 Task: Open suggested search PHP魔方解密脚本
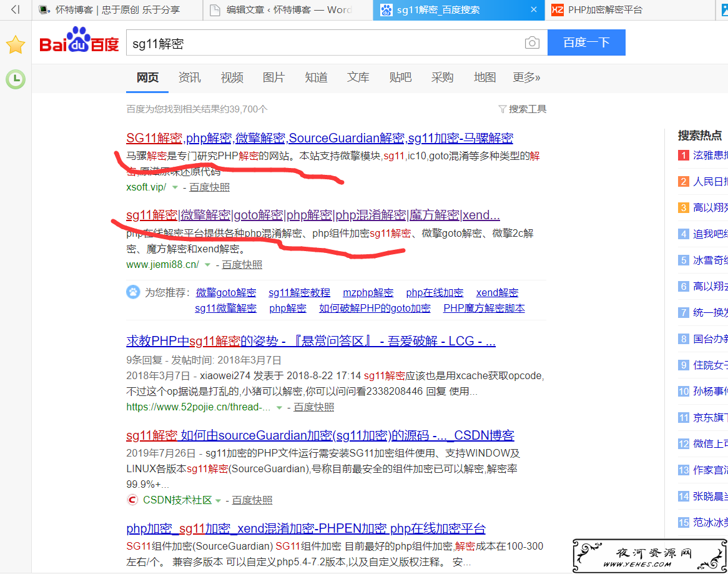485,309
